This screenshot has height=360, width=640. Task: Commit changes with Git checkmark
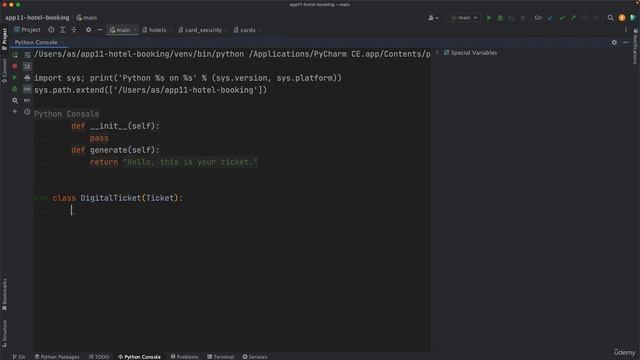562,18
